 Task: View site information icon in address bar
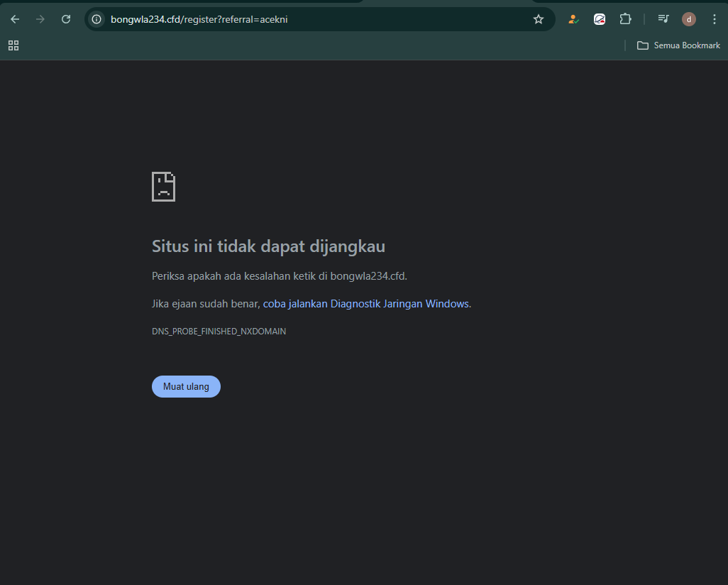pyautogui.click(x=96, y=19)
